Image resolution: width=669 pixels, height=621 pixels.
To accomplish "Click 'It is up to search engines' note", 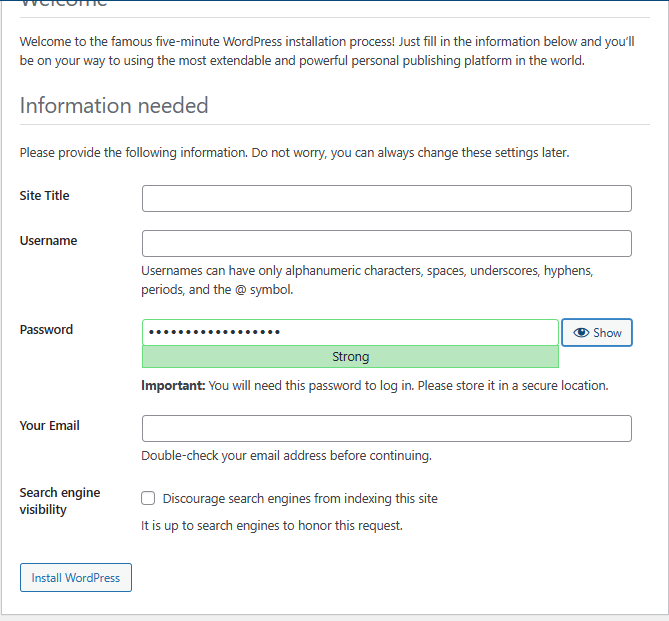I will point(272,525).
